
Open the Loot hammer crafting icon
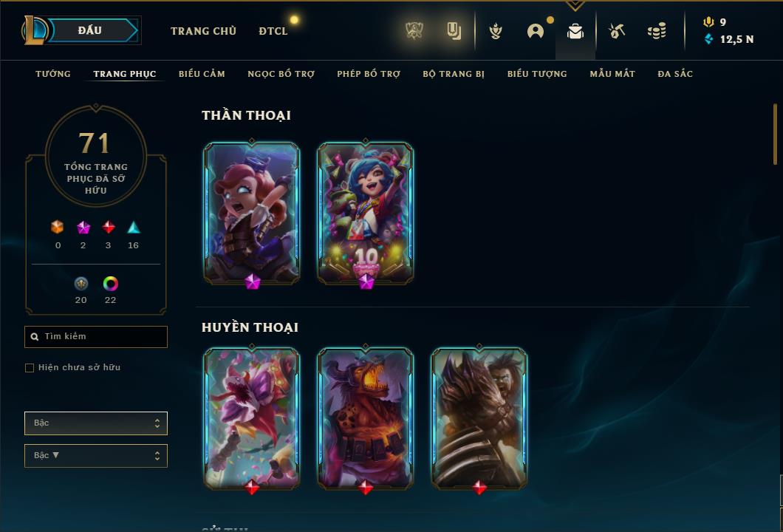(x=617, y=31)
